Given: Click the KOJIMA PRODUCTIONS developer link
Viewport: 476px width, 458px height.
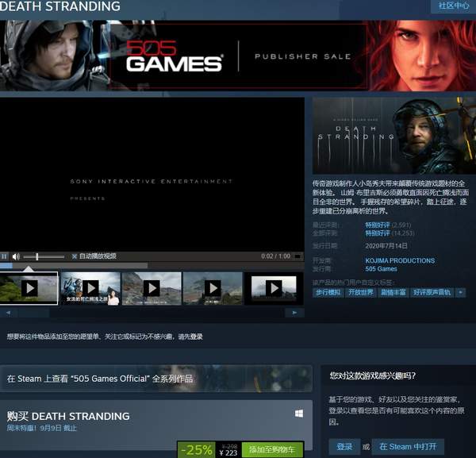Looking at the screenshot, I should click(x=400, y=260).
